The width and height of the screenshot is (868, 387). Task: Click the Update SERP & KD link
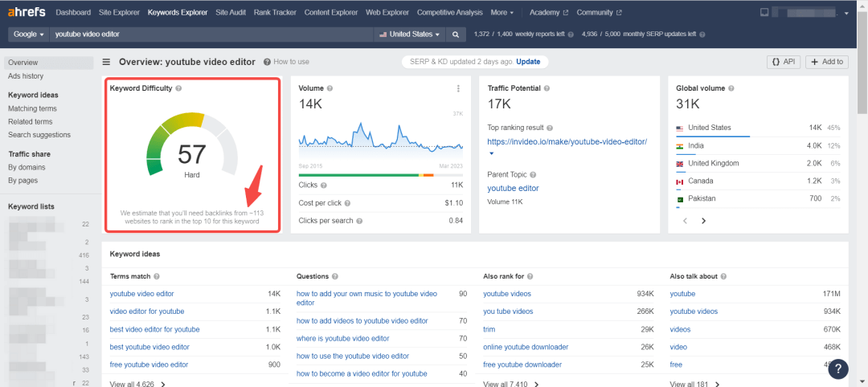point(528,62)
